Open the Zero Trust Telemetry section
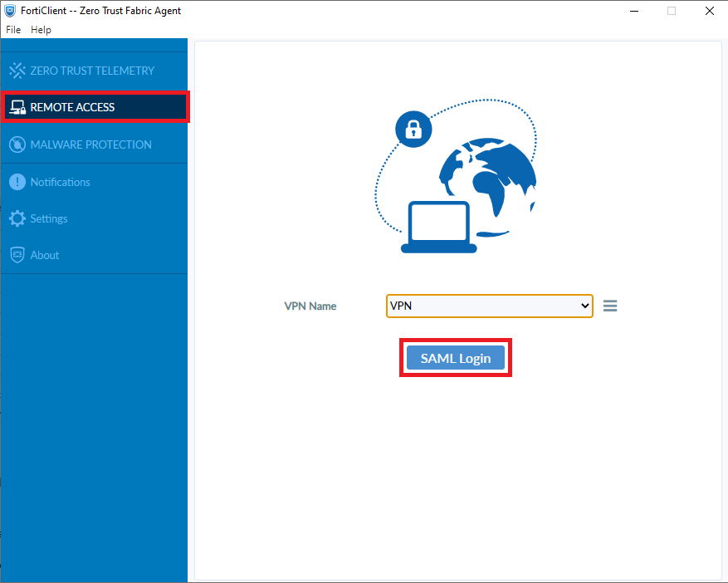 click(94, 71)
